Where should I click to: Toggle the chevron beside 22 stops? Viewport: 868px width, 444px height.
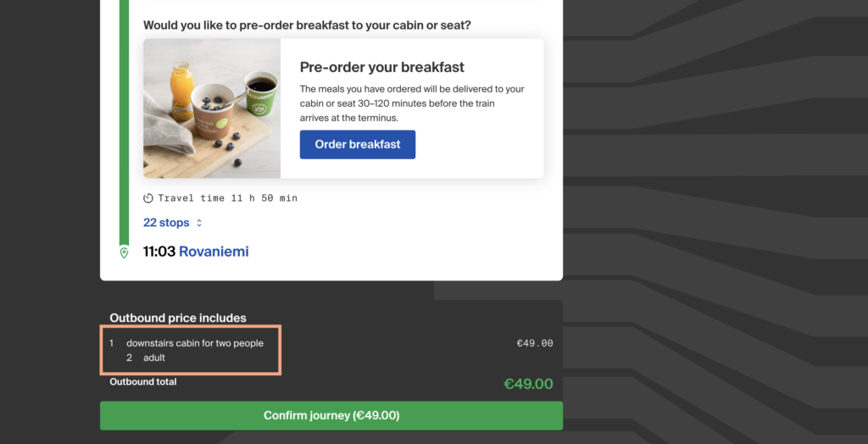pyautogui.click(x=199, y=223)
